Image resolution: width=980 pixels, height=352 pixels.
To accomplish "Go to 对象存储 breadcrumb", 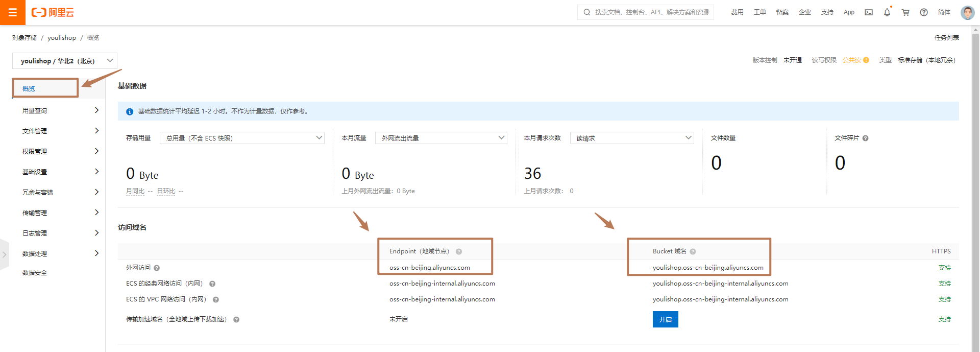I will [x=24, y=38].
